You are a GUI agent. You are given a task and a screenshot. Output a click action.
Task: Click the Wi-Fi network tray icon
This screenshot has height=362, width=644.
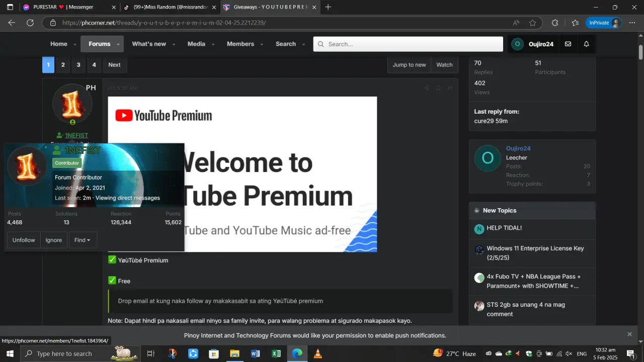coord(559,353)
